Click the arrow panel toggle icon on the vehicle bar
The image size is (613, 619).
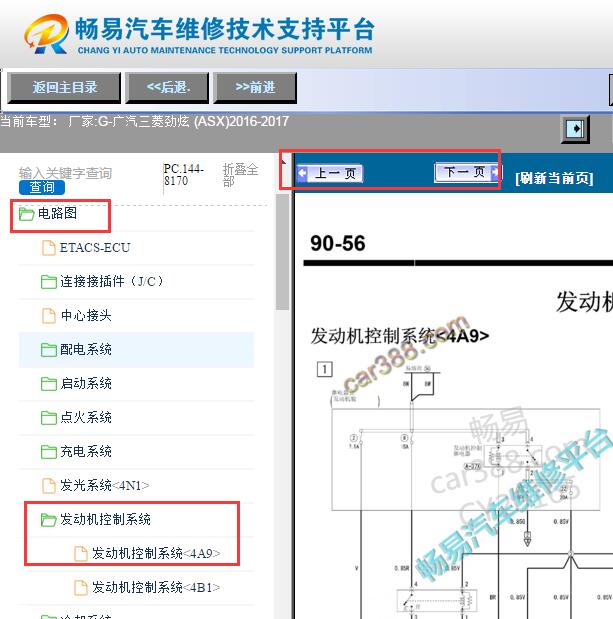[x=575, y=129]
